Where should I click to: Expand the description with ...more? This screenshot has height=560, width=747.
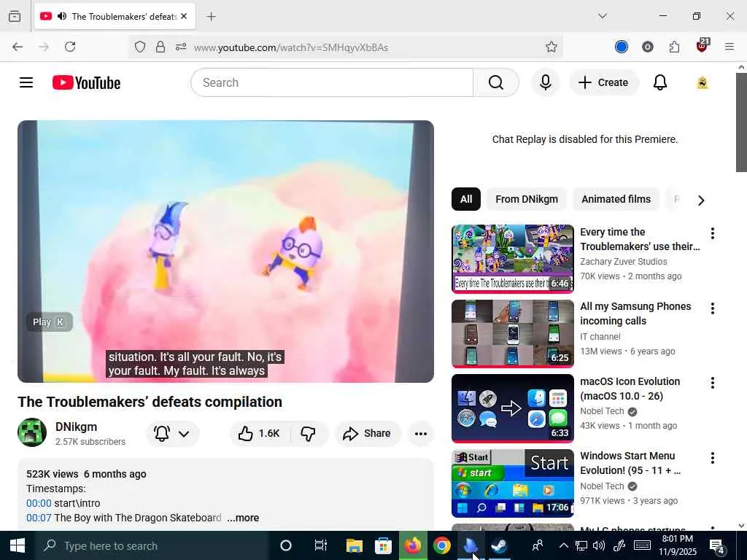[243, 518]
